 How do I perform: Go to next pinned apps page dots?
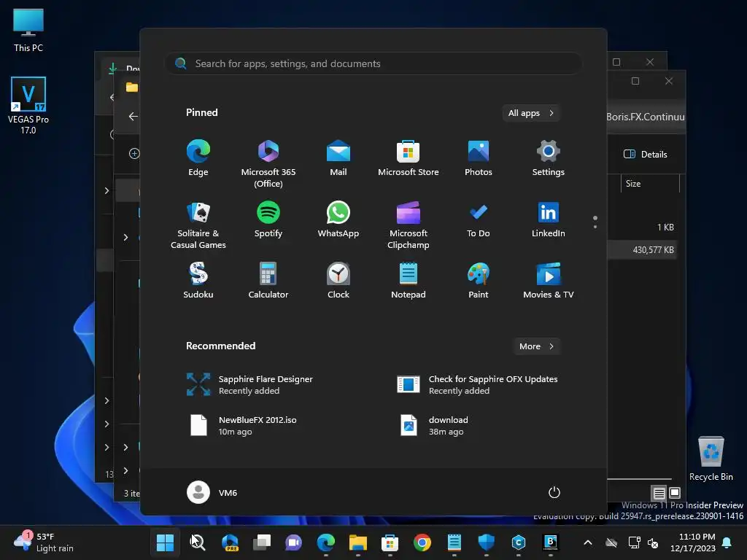pyautogui.click(x=595, y=222)
